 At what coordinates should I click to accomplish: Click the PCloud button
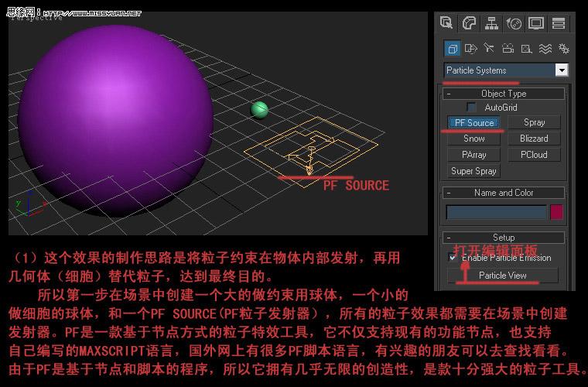[534, 155]
